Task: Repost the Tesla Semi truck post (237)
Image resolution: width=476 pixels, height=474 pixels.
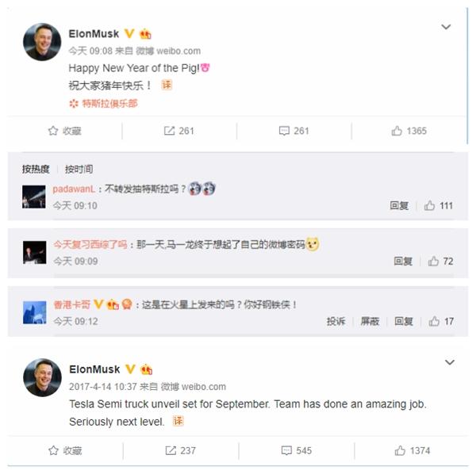Action: pos(180,451)
